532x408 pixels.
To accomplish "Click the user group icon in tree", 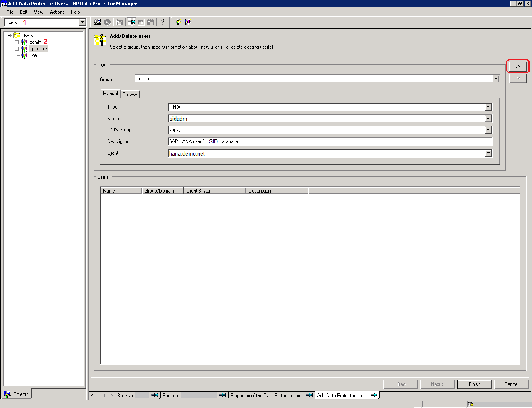I will [x=25, y=55].
